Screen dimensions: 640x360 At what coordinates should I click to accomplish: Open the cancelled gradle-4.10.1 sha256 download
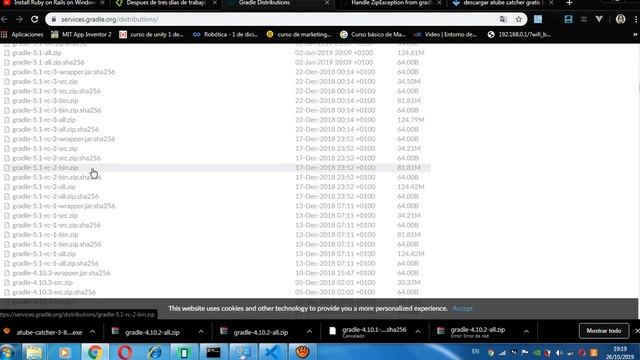[x=369, y=332]
